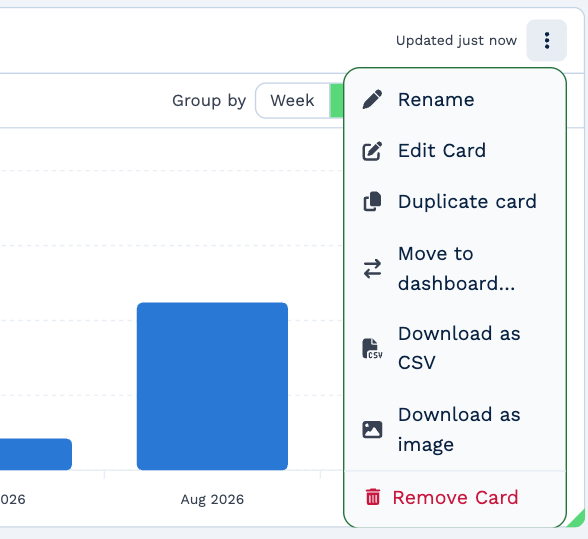Click the image icon for Download as image
Viewport: 588px width, 539px height.
point(372,429)
